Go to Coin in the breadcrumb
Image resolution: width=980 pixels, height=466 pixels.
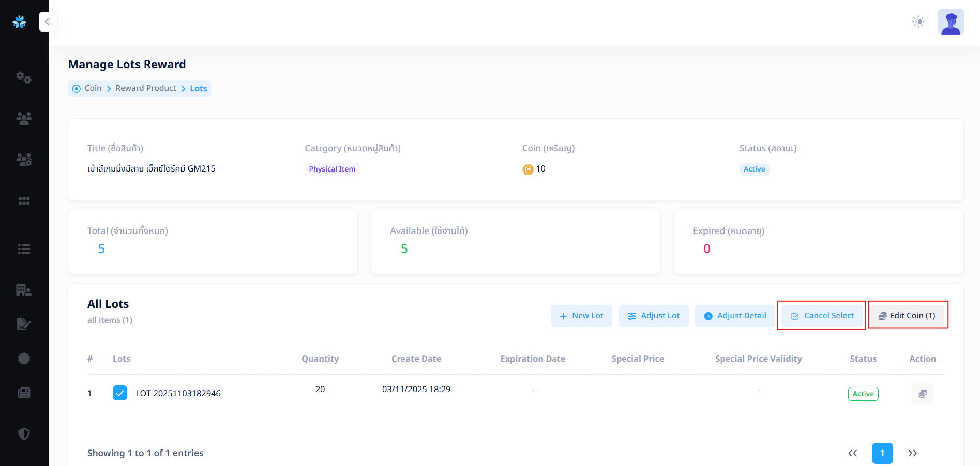93,88
